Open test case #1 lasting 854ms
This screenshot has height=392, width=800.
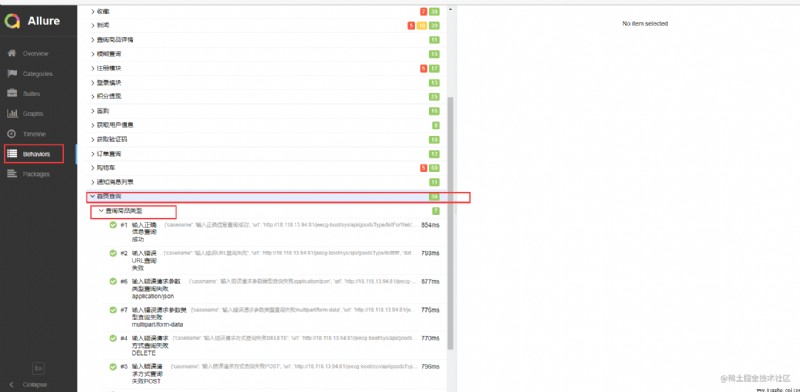pyautogui.click(x=274, y=232)
